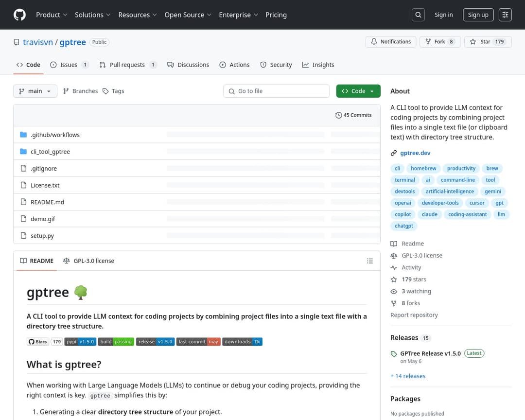Expand the Product menu
This screenshot has height=420, width=525.
coord(52,15)
